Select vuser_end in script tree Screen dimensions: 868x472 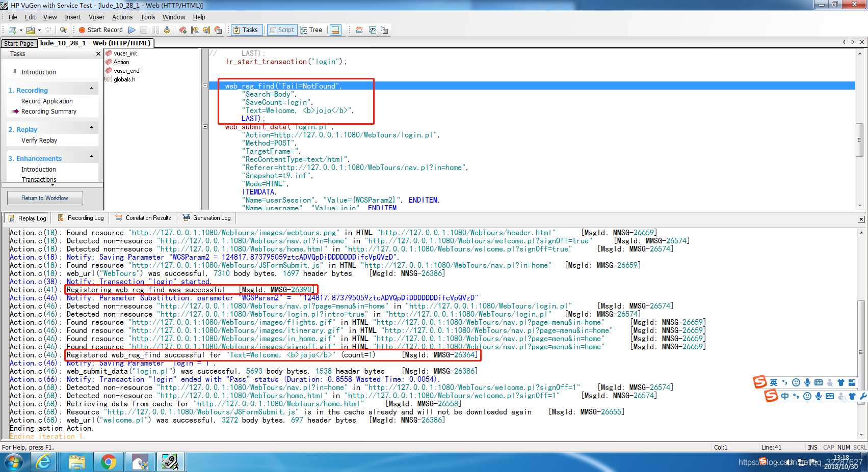point(126,71)
